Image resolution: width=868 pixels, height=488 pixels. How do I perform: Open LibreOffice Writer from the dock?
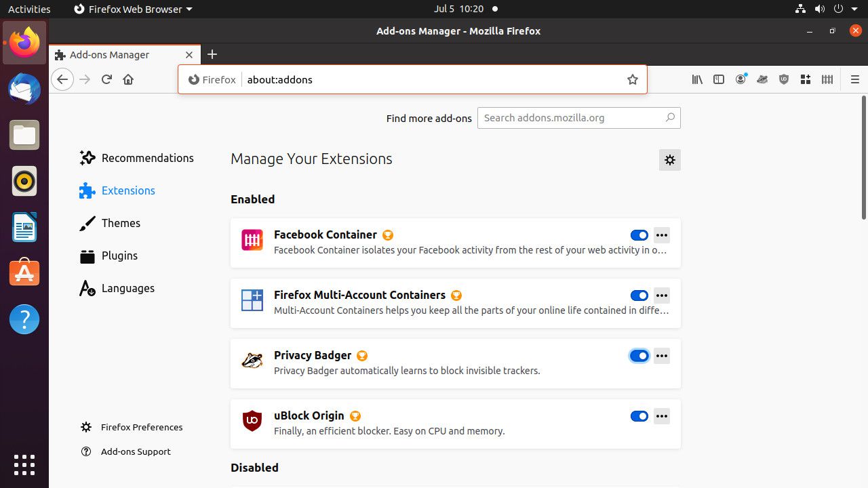point(24,227)
